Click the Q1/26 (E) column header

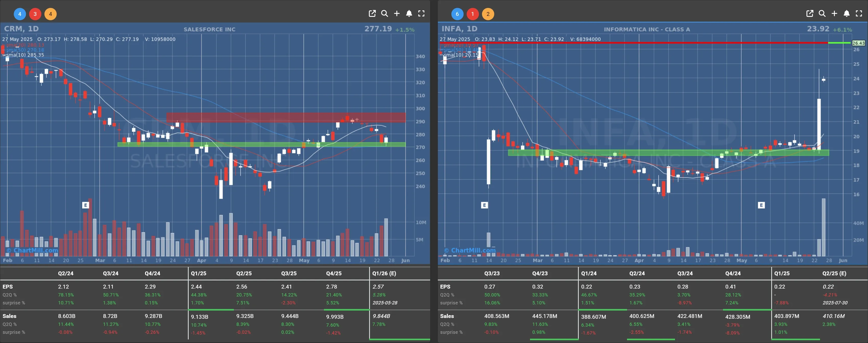(384, 273)
